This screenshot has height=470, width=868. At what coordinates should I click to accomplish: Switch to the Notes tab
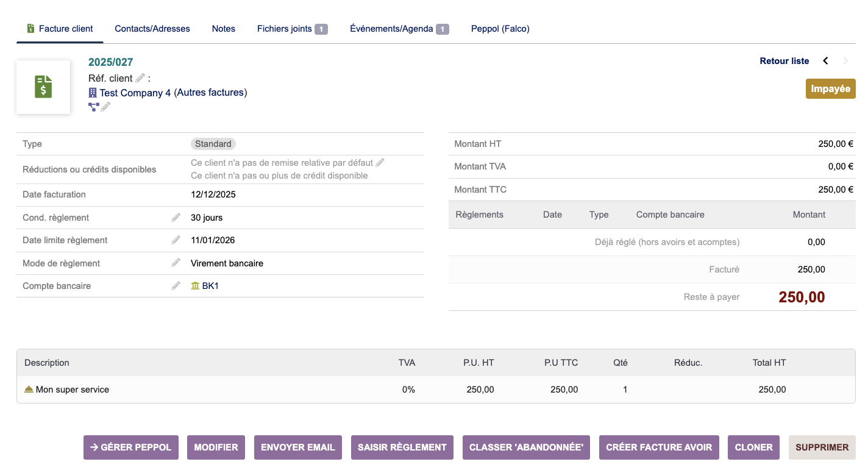pos(224,29)
